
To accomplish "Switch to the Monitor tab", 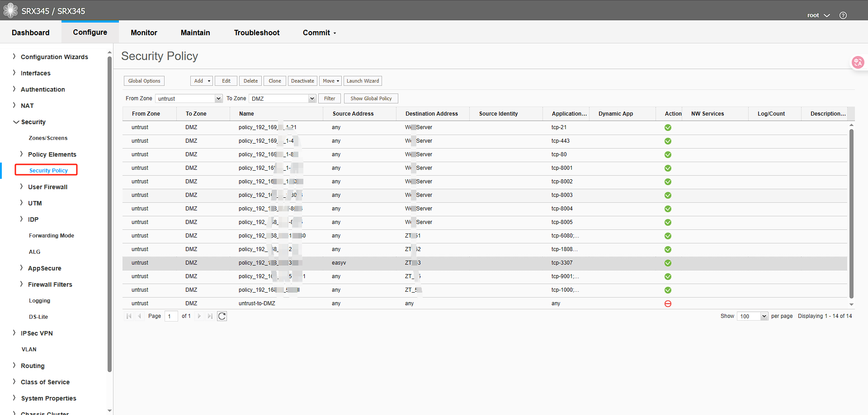I will click(144, 33).
